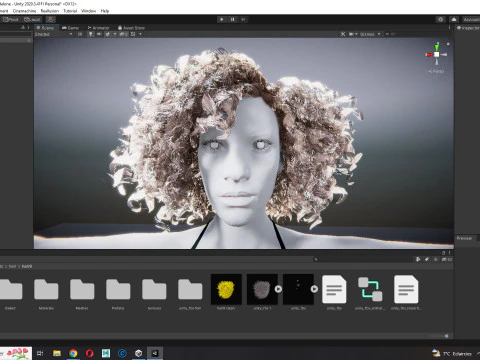This screenshot has width=480, height=360.
Task: Pause the editor with the Pause button
Action: (233, 19)
